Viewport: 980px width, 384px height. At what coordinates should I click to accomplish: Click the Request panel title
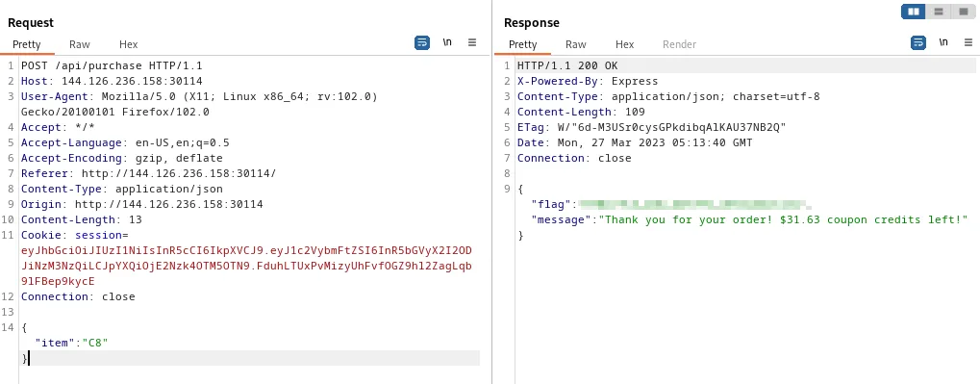31,22
